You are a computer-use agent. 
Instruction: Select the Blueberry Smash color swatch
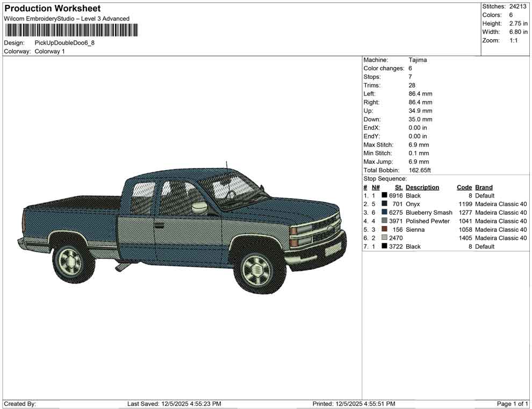384,213
